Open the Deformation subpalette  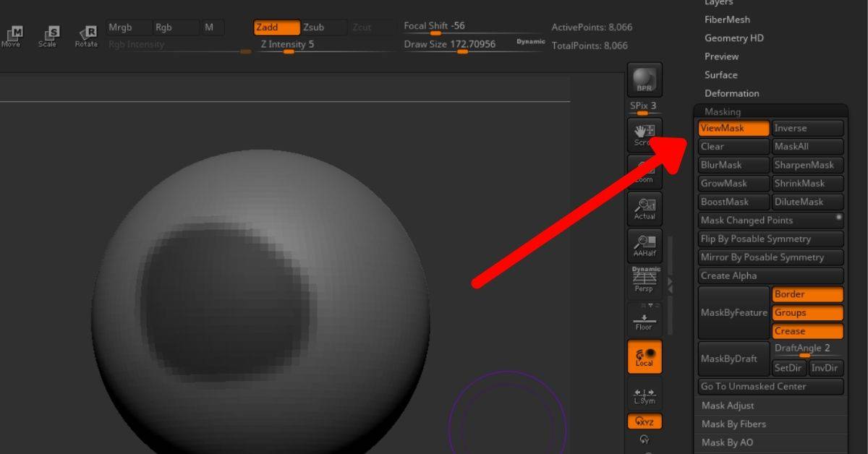point(732,93)
